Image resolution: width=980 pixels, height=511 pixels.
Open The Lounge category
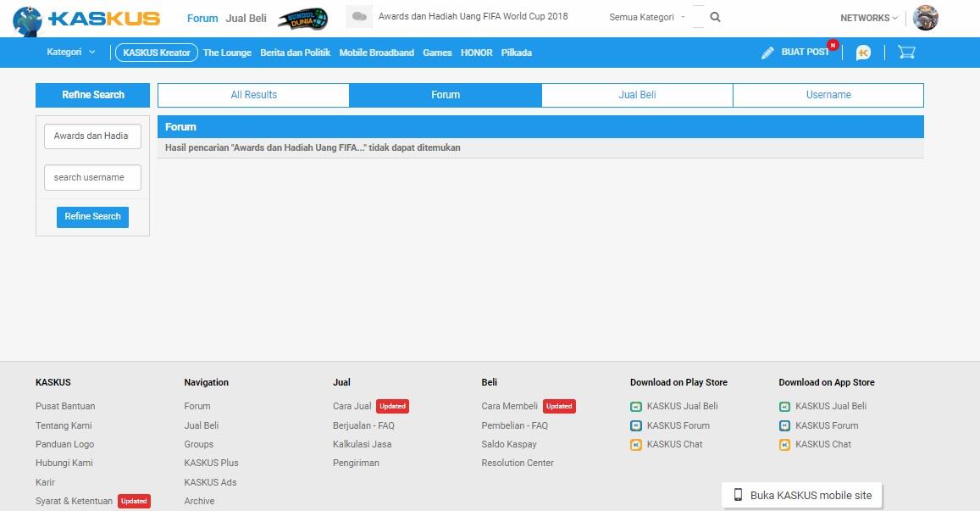227,53
